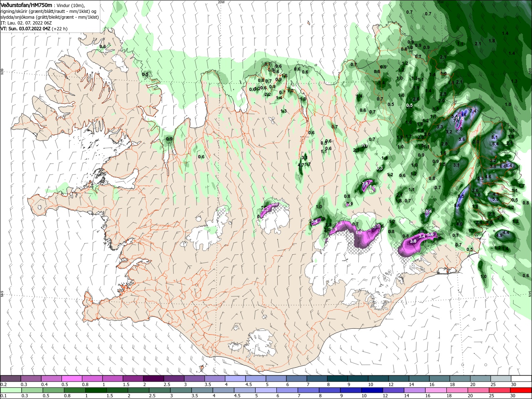Click the pale green 0.1 rain legend swatch

tap(11, 390)
